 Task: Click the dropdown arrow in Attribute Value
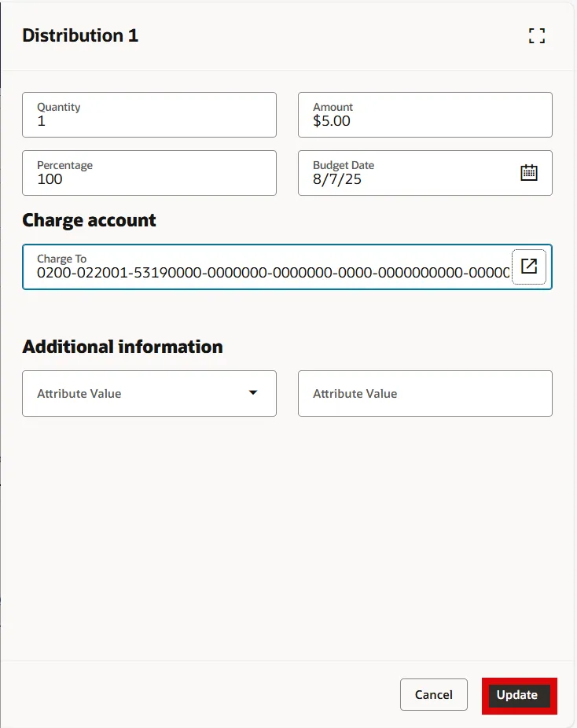click(253, 392)
